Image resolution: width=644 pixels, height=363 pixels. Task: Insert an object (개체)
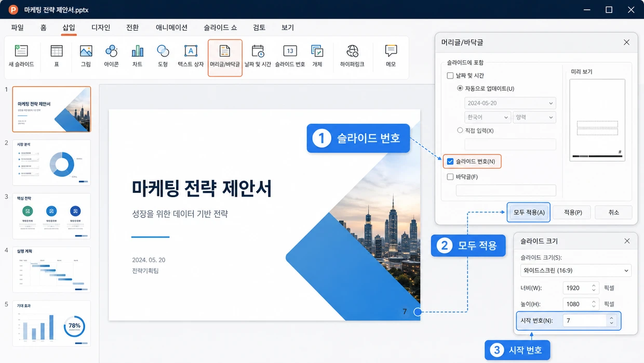(x=317, y=57)
